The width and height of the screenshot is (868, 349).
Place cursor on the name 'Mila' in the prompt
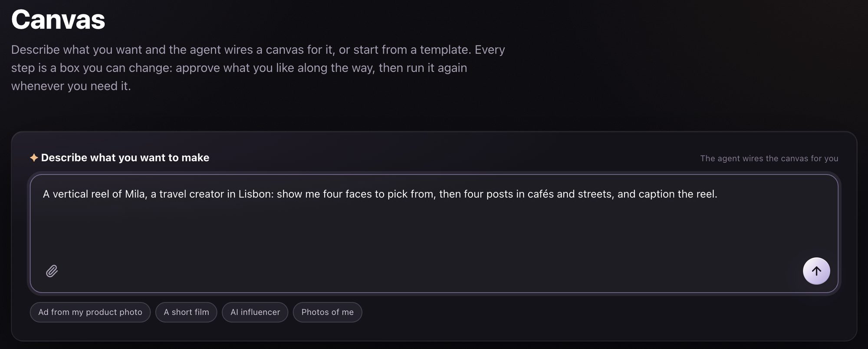tap(135, 194)
